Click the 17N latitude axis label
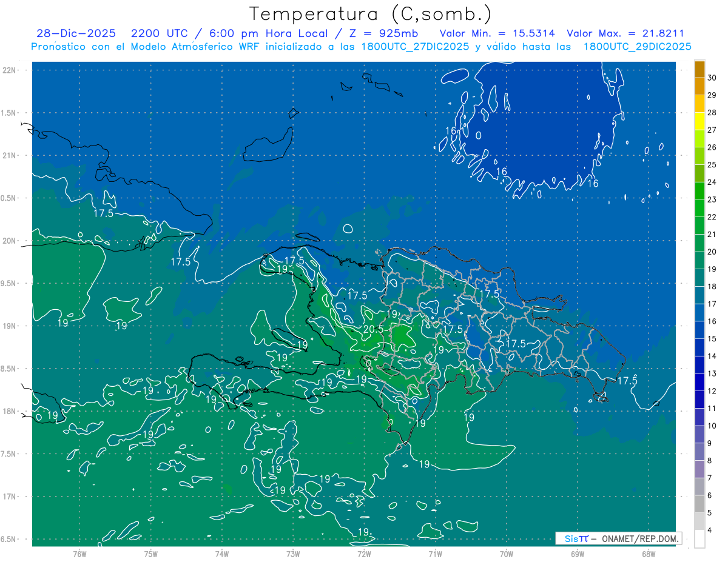Screen dimensions: 728x562 [x=10, y=497]
